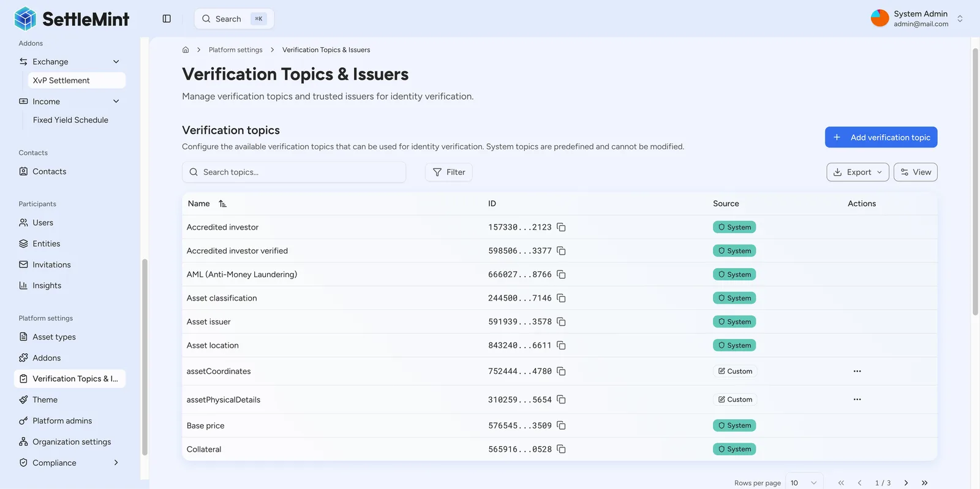Screen dimensions: 980x489
Task: Copy the assetPhysicalDetails ID
Action: (x=561, y=400)
